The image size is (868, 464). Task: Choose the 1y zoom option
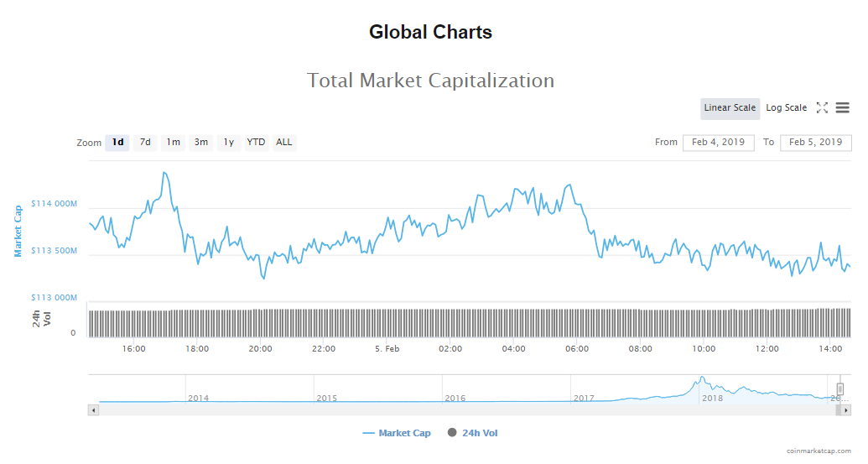click(x=228, y=143)
